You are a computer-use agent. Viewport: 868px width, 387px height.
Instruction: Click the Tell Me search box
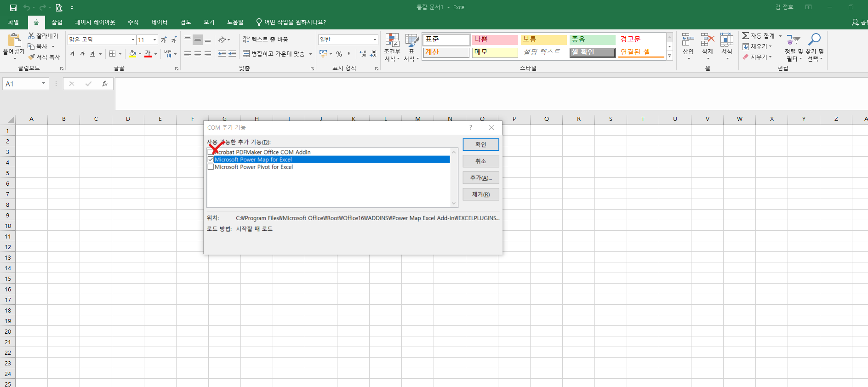(291, 22)
